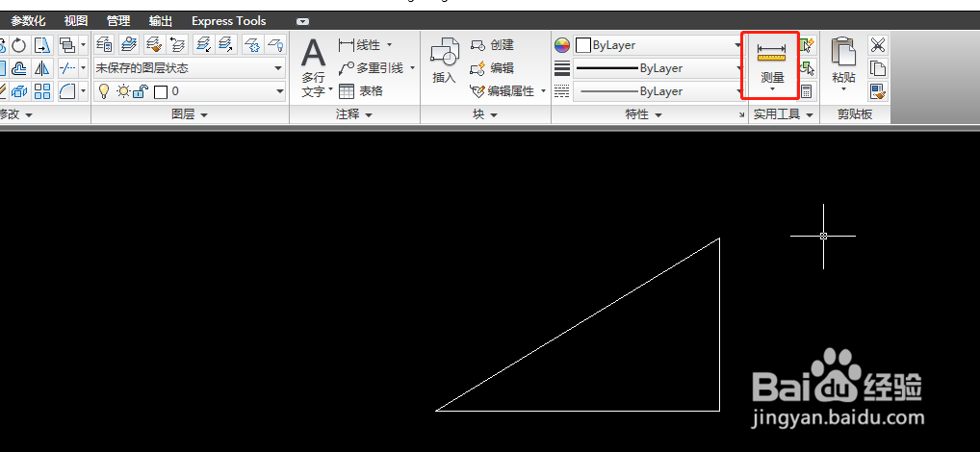Click the Cut scissors icon

coord(878,45)
